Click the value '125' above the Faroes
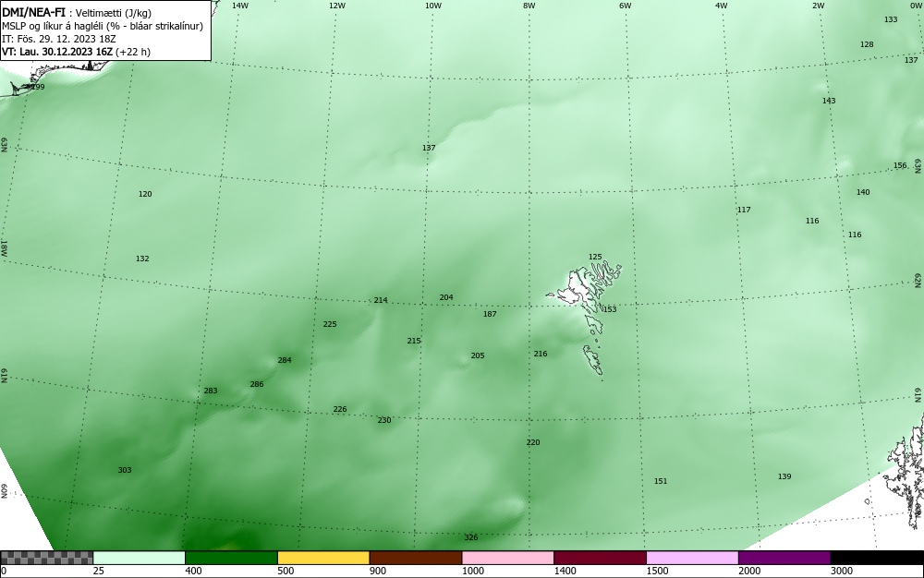 click(x=595, y=257)
